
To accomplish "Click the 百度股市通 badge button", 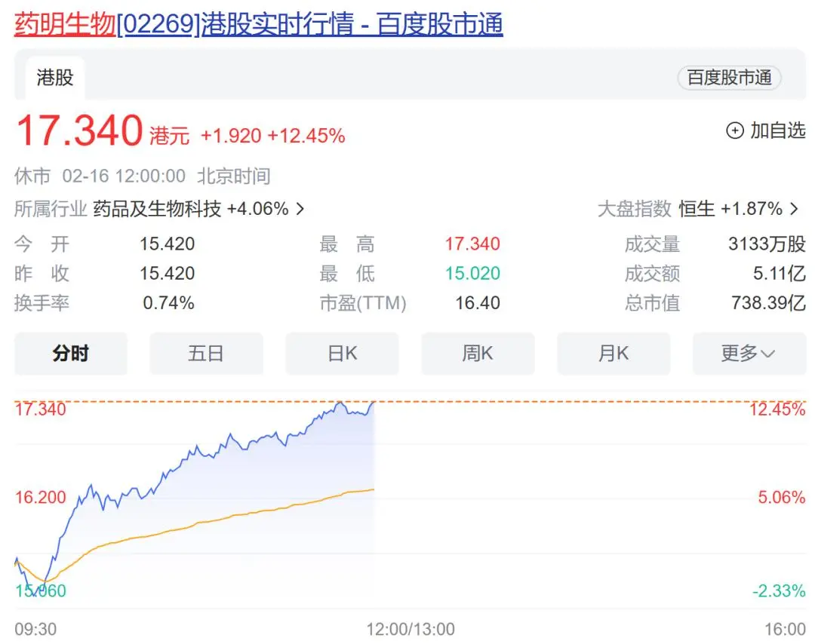I will [x=729, y=78].
